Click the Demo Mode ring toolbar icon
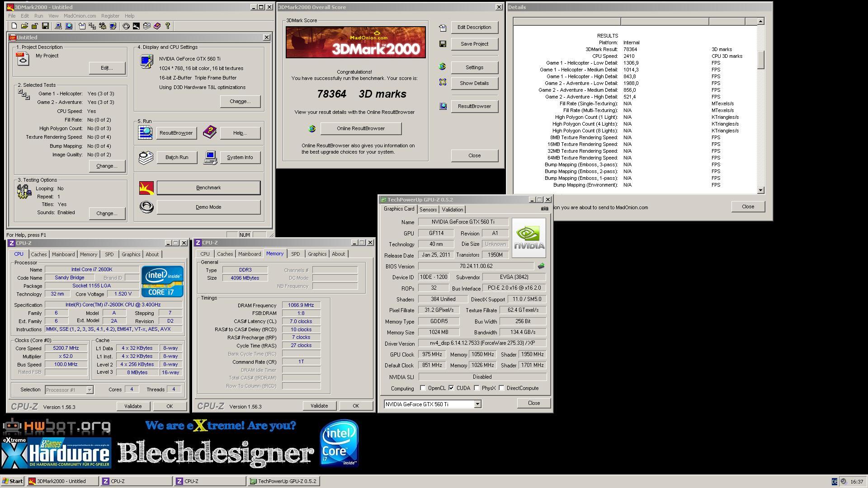Screen dimensions: 868x488 (x=126, y=26)
